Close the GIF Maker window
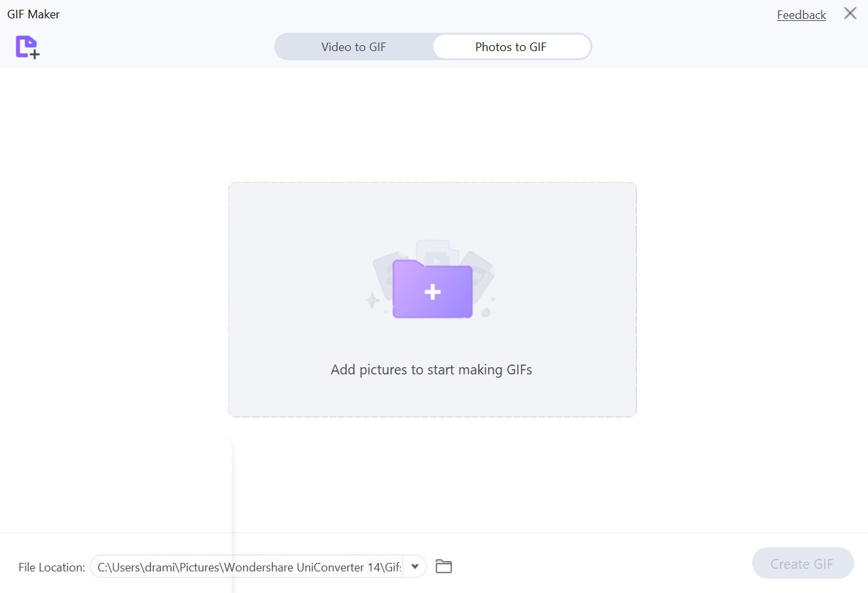 click(850, 13)
